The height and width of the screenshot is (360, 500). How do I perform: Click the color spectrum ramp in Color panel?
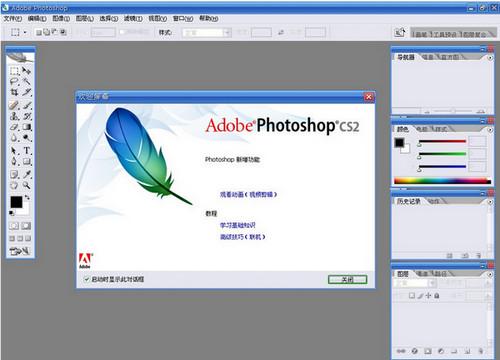click(x=442, y=181)
